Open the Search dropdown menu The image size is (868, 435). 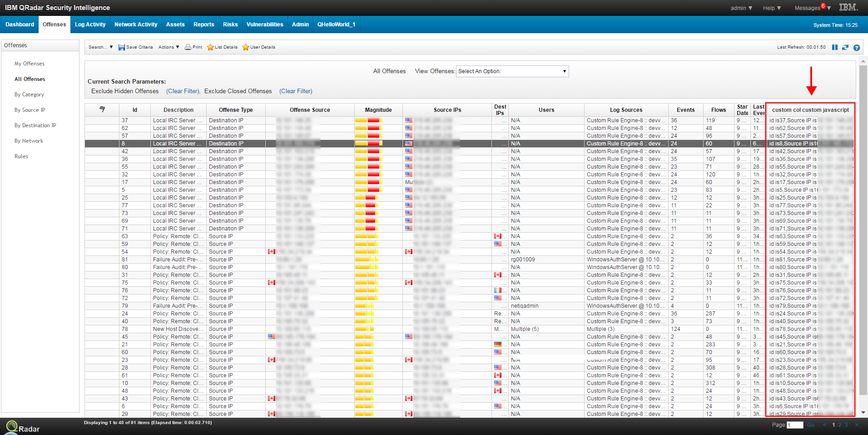pyautogui.click(x=100, y=47)
